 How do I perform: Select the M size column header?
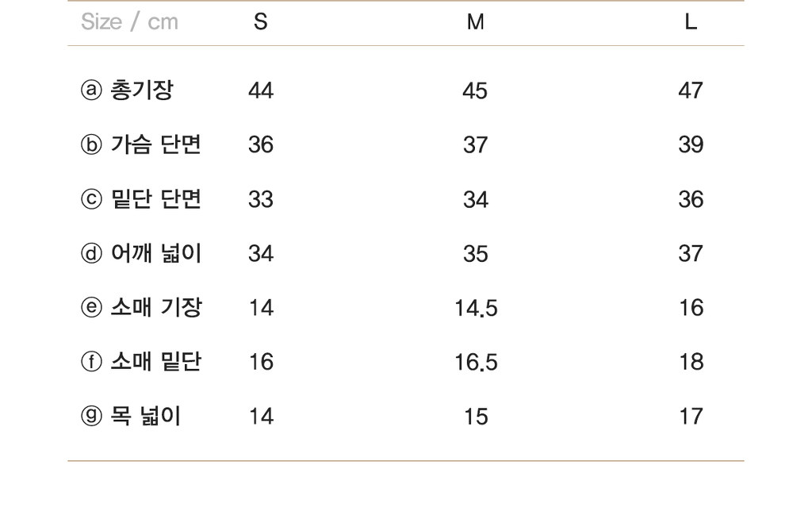click(x=476, y=21)
